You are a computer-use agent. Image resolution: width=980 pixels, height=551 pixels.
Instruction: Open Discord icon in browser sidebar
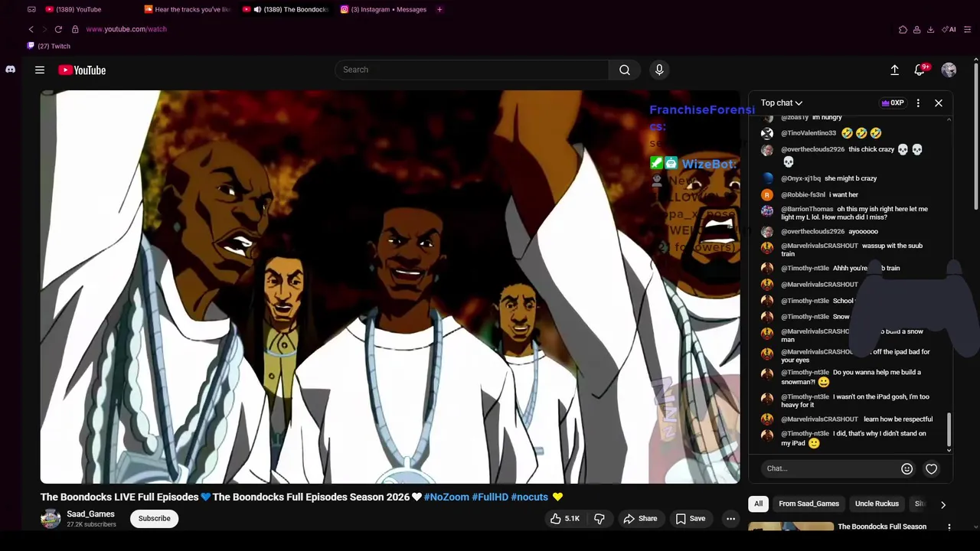(10, 70)
